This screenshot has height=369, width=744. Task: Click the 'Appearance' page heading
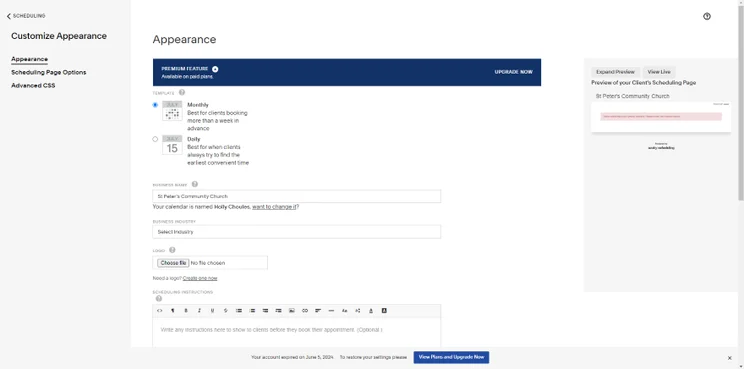tap(184, 39)
